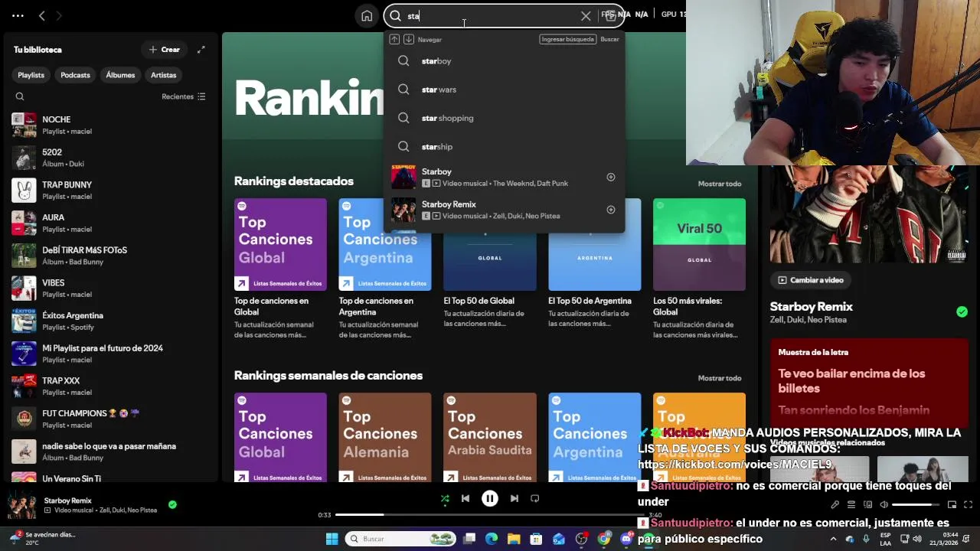
Task: Adjust the volume slider
Action: pos(916,504)
